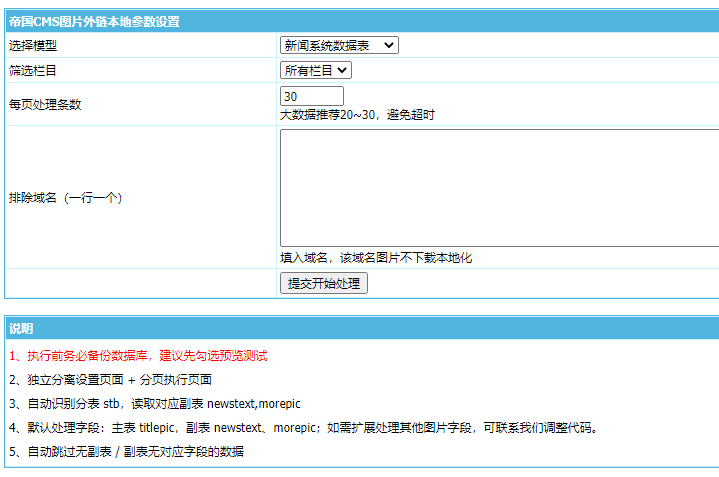Click note 3 about 自动识别分表 stb
Viewport: 719px width, 477px height.
(155, 404)
